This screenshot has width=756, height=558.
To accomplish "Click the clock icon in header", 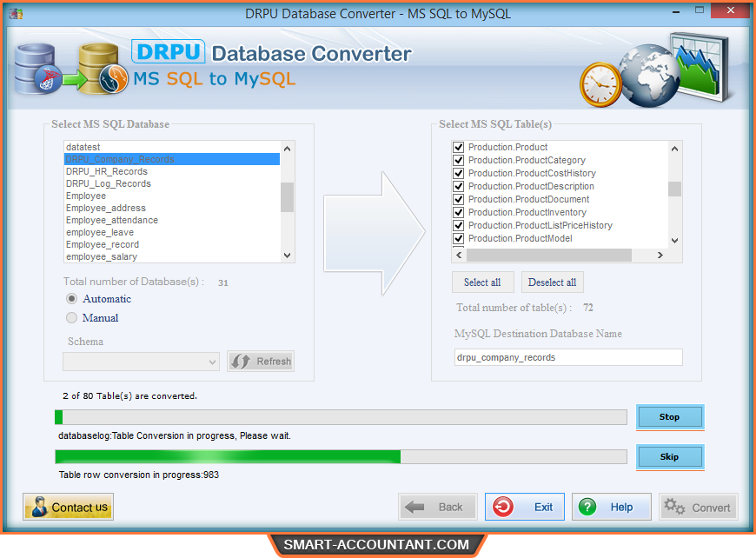I will (600, 85).
